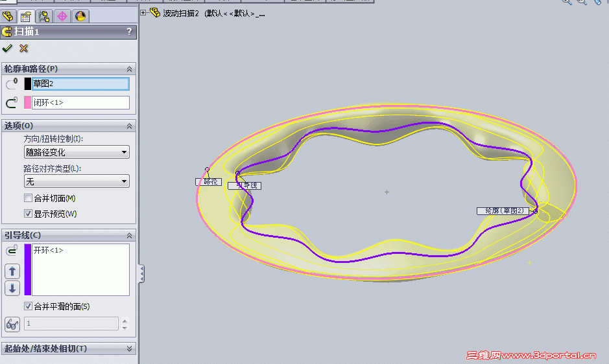This screenshot has width=609, height=364.
Task: Click the black profile color swatch
Action: pos(28,84)
